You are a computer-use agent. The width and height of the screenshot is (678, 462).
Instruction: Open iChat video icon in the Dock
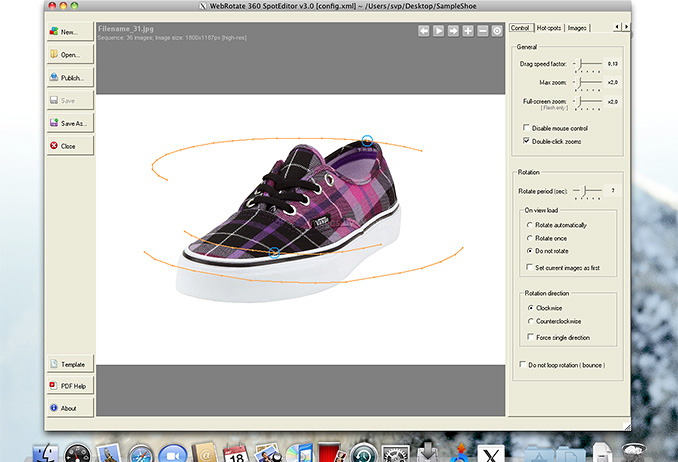173,453
